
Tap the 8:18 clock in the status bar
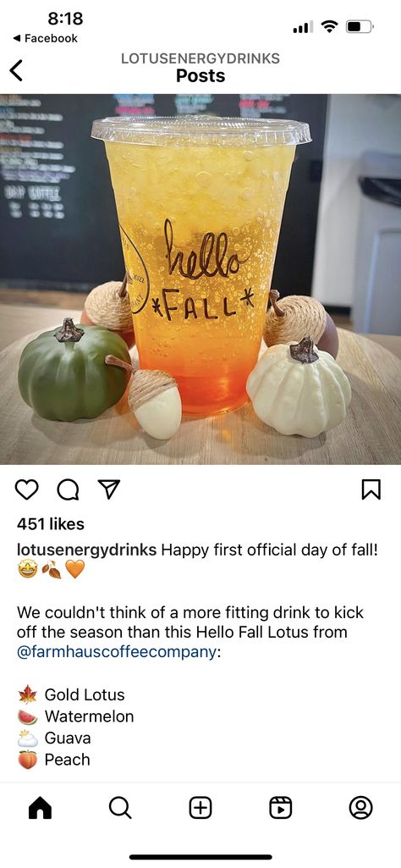point(65,19)
